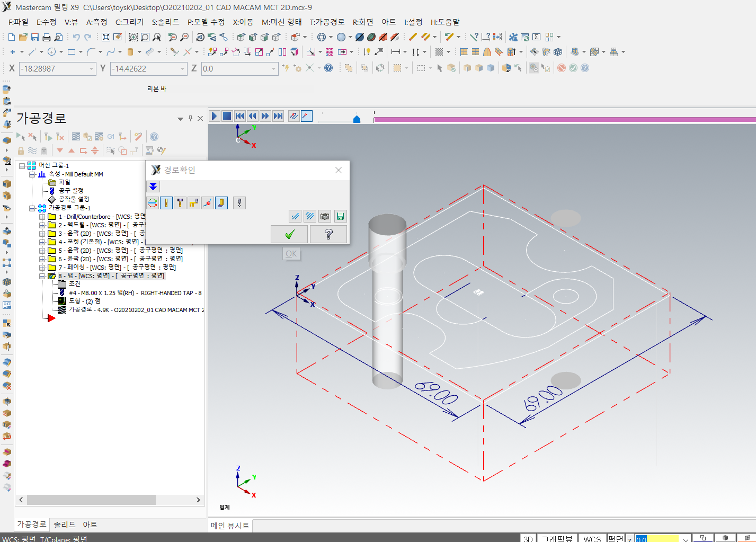Viewport: 756px width, 542px height.
Task: Step the backplot backward
Action: (253, 116)
